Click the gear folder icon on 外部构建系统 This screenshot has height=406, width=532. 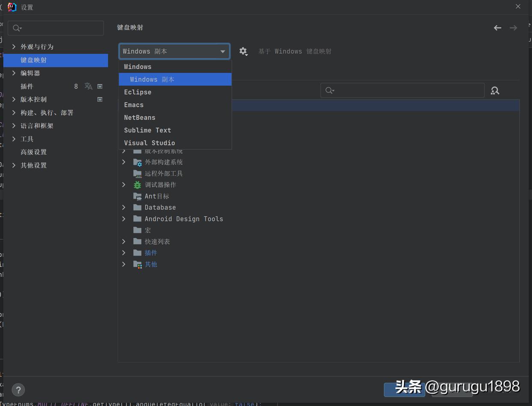pos(137,162)
